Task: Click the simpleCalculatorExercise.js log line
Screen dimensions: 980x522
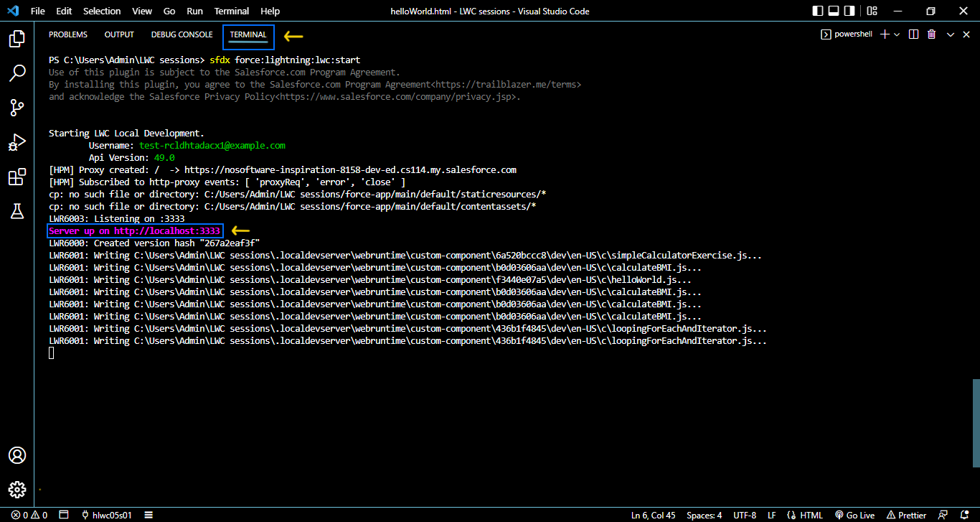Action: pos(405,256)
